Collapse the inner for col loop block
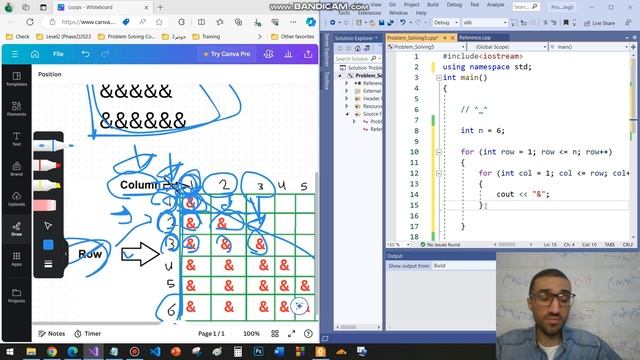640x360 pixels. click(439, 173)
